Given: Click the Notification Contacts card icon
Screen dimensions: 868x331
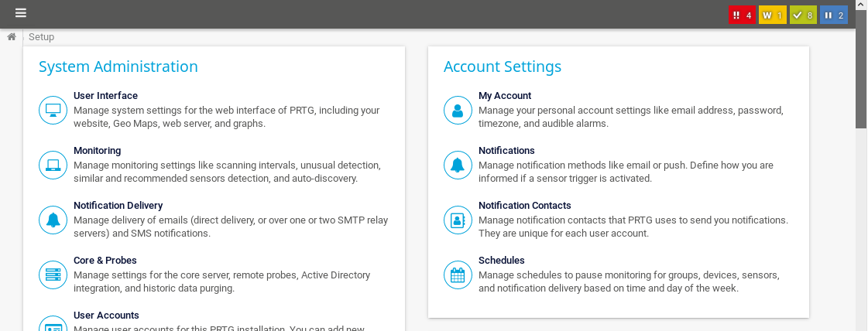Looking at the screenshot, I should (458, 220).
